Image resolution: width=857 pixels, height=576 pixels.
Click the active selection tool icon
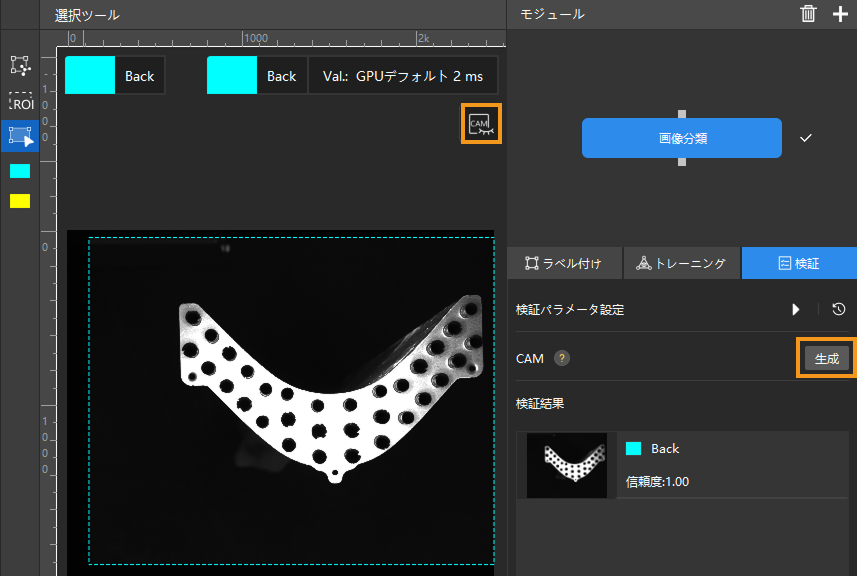[x=20, y=136]
